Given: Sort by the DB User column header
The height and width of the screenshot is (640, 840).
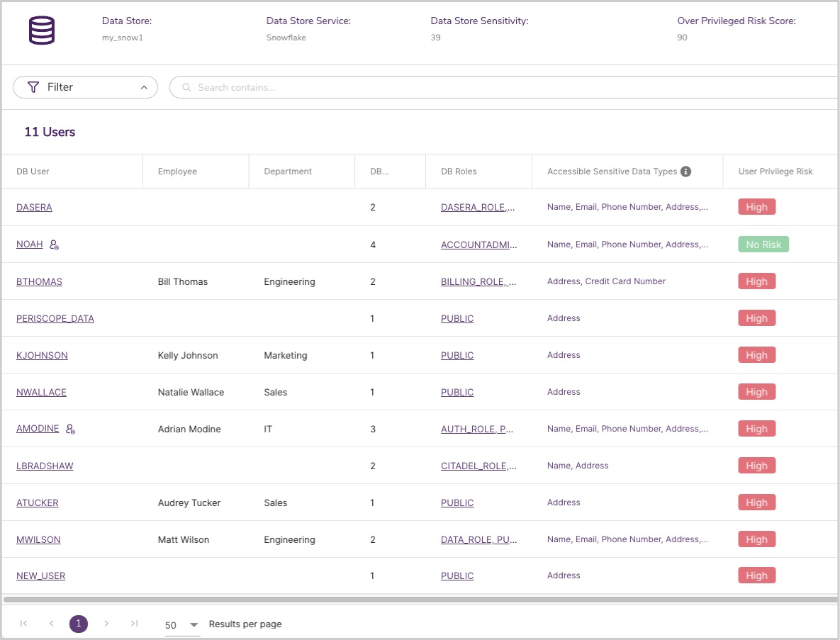Looking at the screenshot, I should coord(33,172).
